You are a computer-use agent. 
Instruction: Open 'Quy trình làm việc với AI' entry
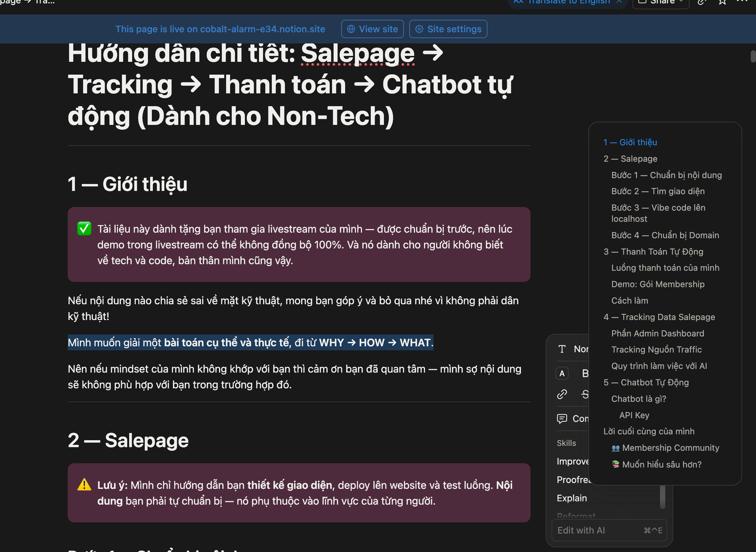[x=659, y=366]
